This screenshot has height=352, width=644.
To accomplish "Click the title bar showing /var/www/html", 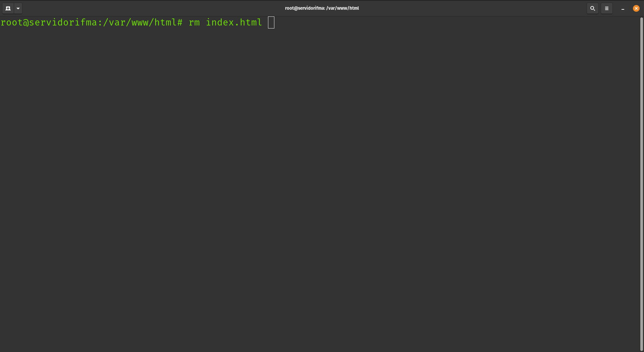I will [322, 8].
